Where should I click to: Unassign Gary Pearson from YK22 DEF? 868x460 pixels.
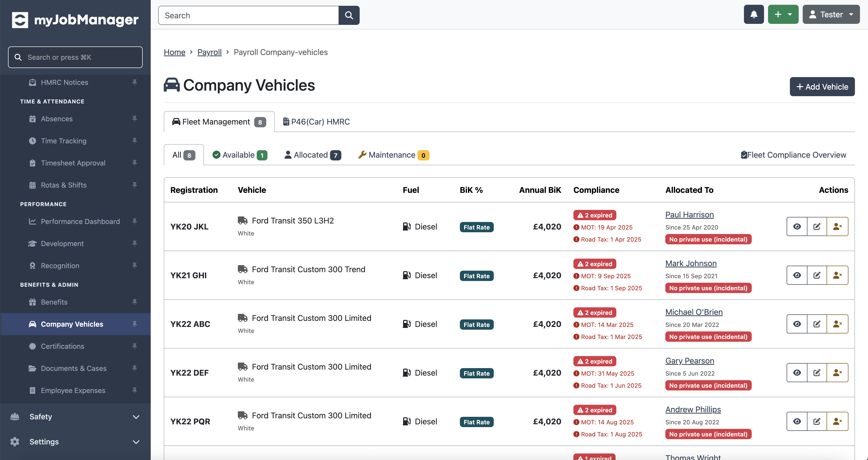tap(837, 373)
